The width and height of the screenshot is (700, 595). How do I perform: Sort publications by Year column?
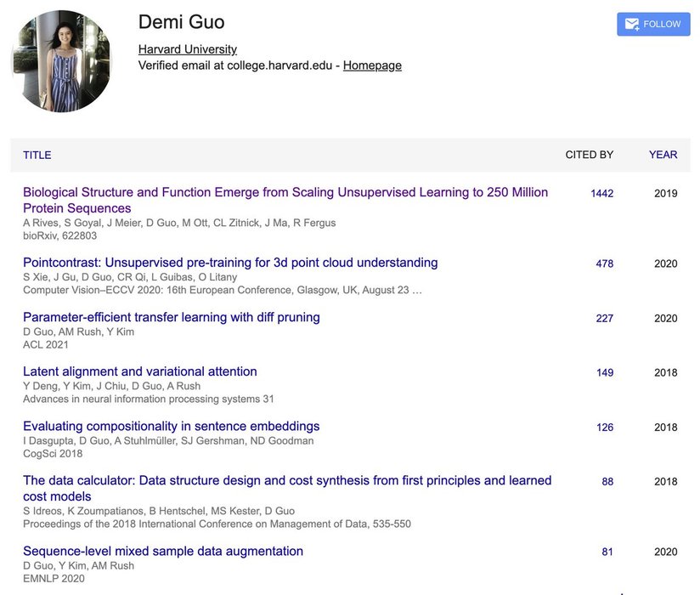(x=663, y=155)
